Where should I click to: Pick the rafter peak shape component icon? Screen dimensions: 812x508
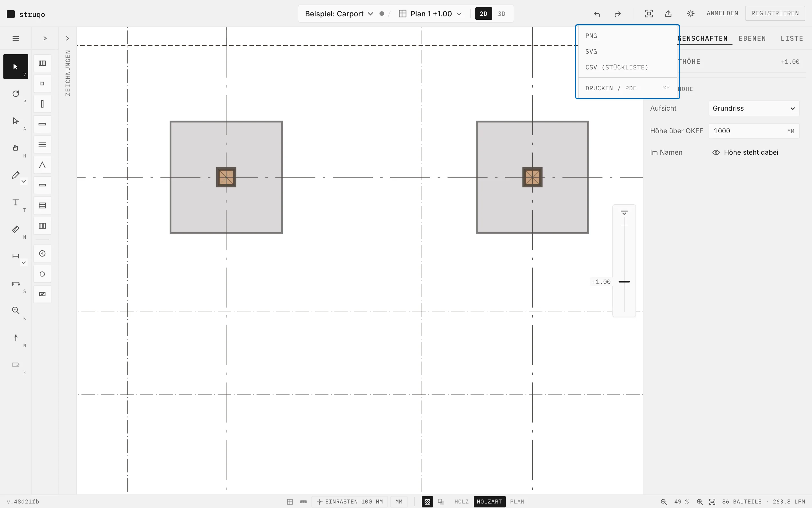click(x=42, y=165)
